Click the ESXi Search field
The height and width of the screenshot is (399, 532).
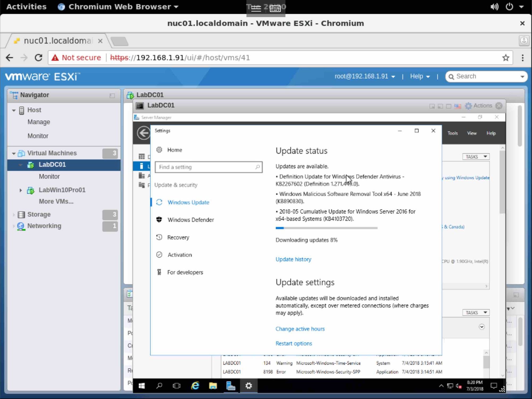pyautogui.click(x=487, y=76)
